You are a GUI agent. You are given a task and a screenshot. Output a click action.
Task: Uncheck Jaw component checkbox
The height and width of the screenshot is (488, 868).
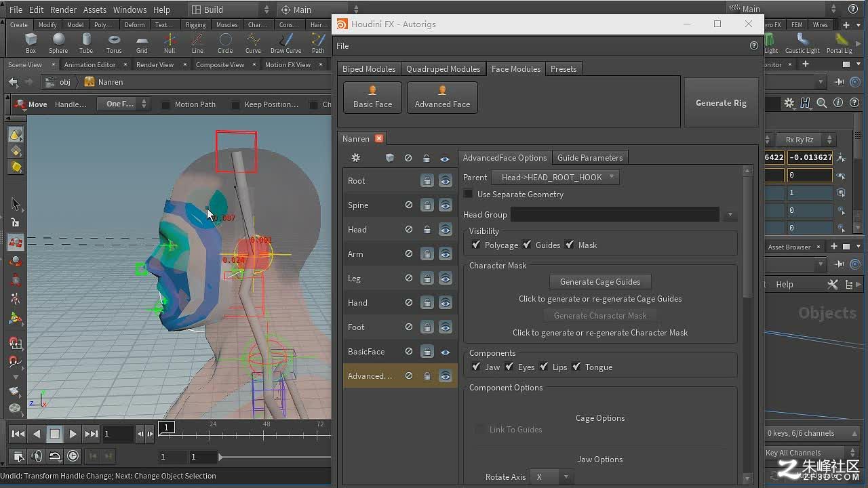pos(476,367)
